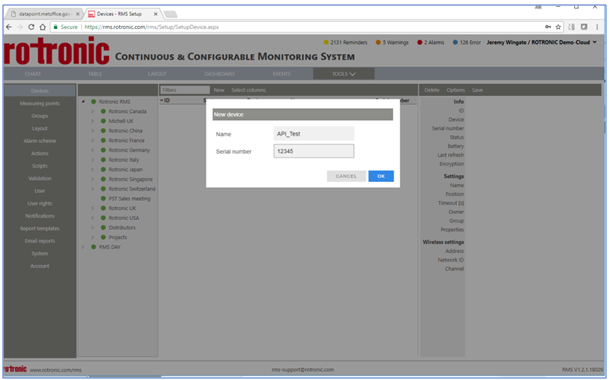Select Projects in the tree
This screenshot has height=380, width=610.
tap(118, 237)
